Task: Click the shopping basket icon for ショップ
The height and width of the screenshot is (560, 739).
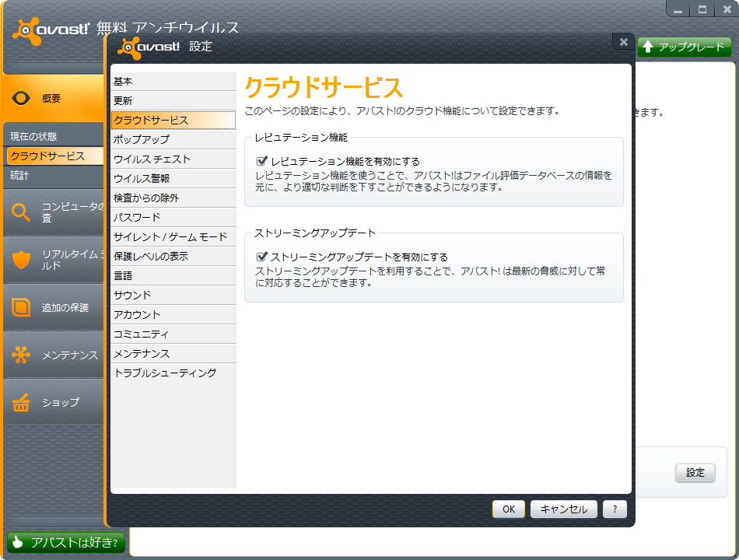Action: 21,402
